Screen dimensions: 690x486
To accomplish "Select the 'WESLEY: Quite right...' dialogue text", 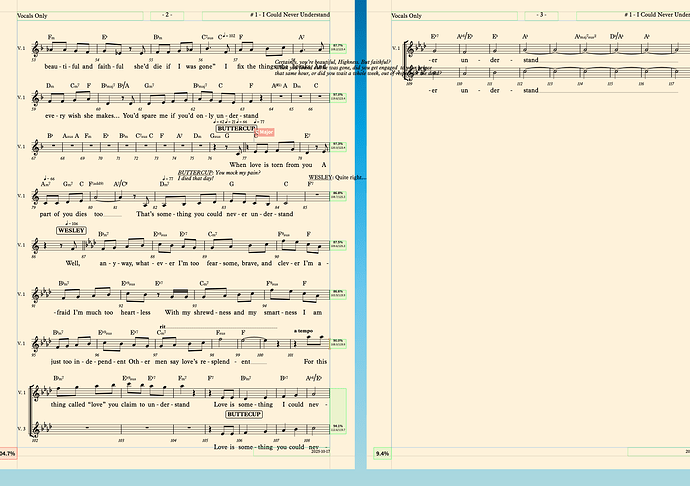I will 337,177.
